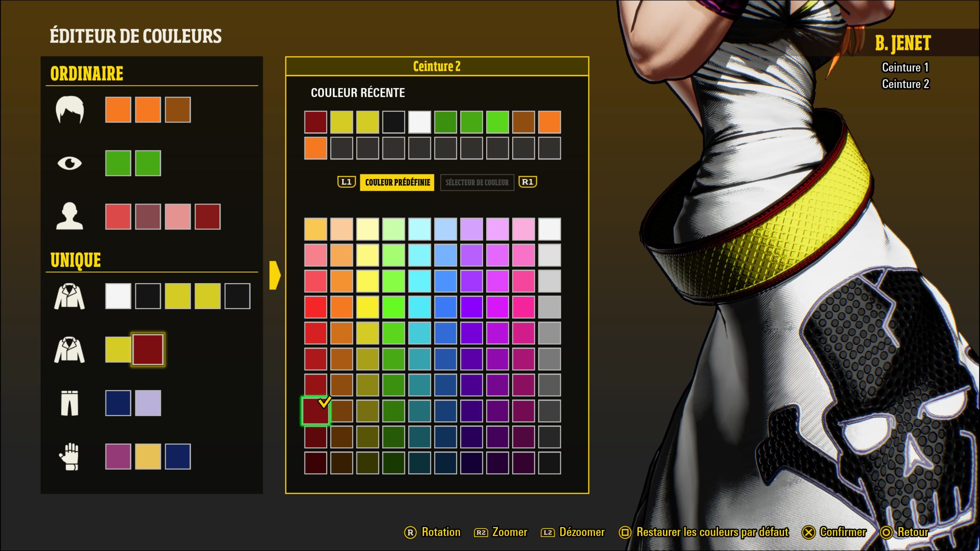Select the skin silhouette icon

tap(69, 217)
